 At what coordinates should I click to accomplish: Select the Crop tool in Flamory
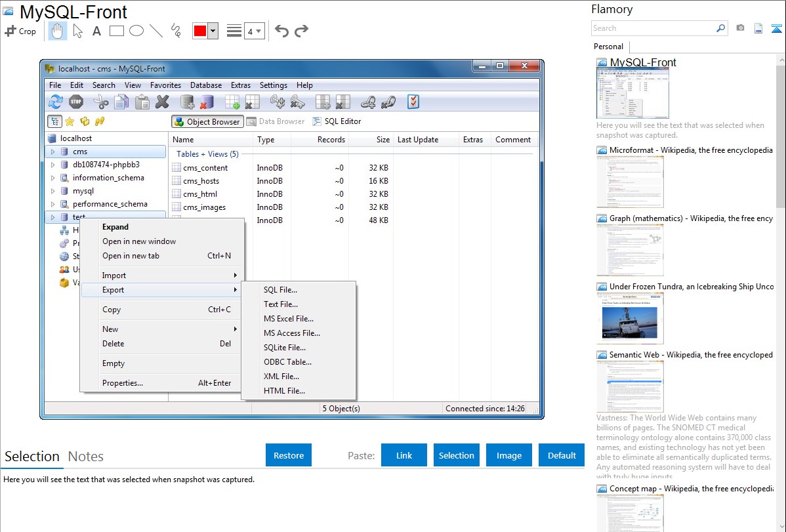[20, 31]
